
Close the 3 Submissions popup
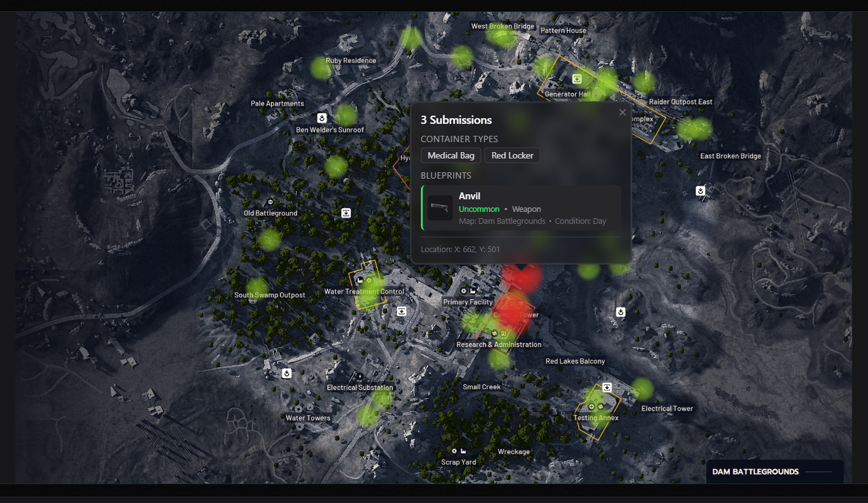click(622, 113)
